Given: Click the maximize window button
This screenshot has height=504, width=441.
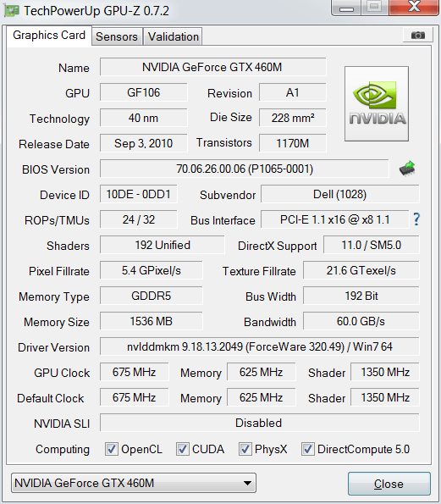Looking at the screenshot, I should coord(374,8).
